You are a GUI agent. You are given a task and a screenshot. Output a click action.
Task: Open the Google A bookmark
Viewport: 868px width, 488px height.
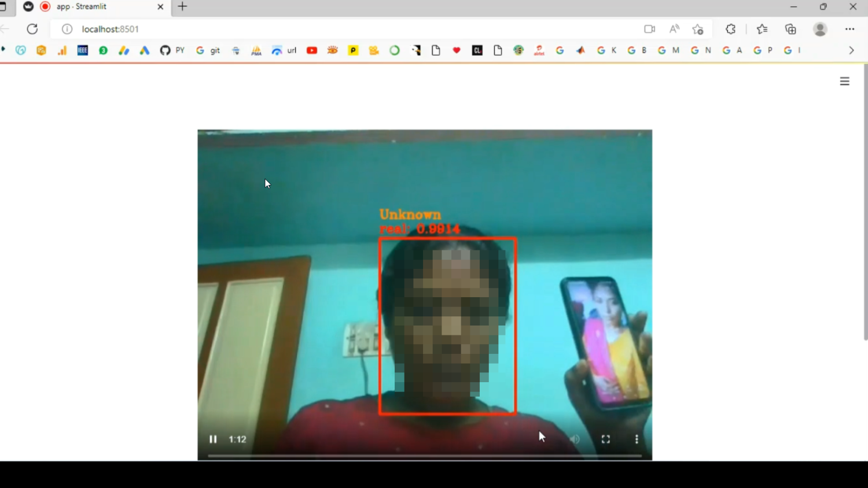732,50
